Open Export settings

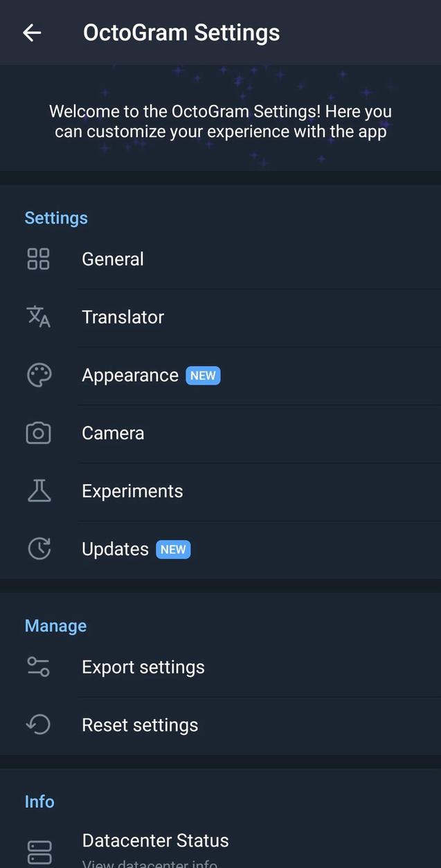[143, 667]
